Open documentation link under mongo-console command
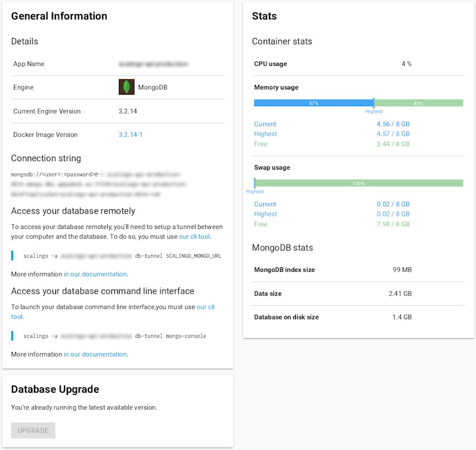The image size is (476, 450). [x=96, y=354]
